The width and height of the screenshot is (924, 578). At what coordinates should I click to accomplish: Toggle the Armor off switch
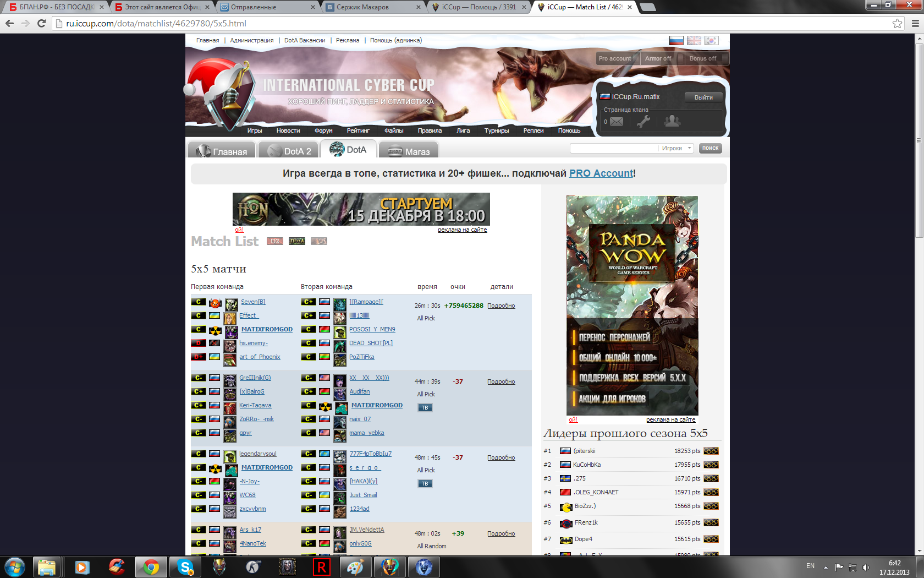(x=663, y=58)
